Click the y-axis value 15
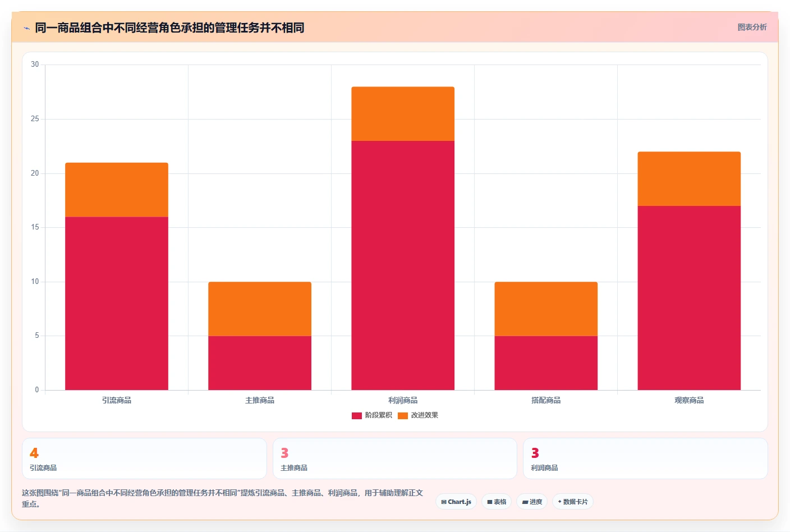The width and height of the screenshot is (790, 532). (x=35, y=227)
